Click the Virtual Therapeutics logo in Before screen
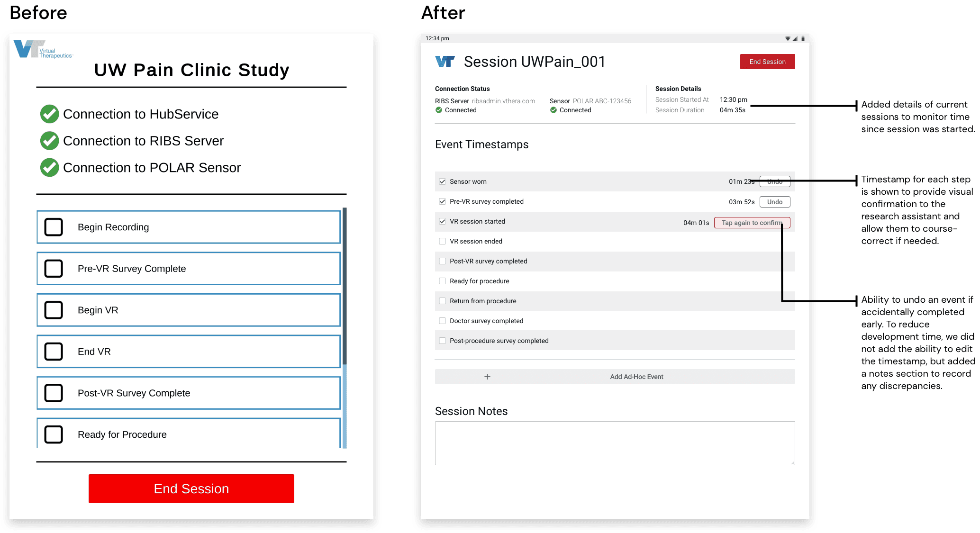Image resolution: width=980 pixels, height=533 pixels. click(43, 49)
